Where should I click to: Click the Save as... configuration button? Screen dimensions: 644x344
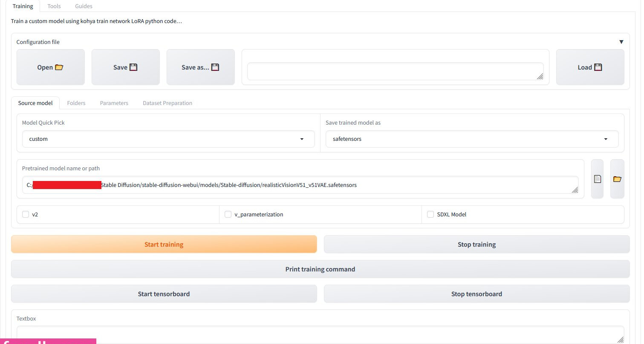point(200,67)
